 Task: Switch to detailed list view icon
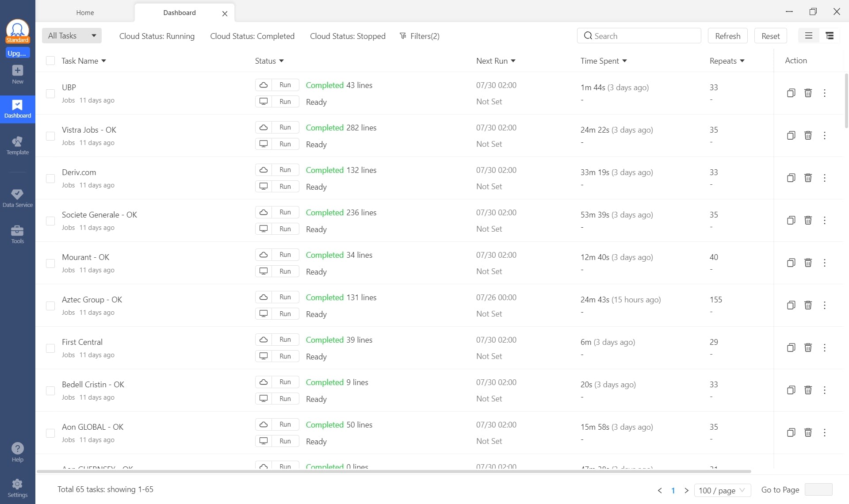[x=830, y=36]
